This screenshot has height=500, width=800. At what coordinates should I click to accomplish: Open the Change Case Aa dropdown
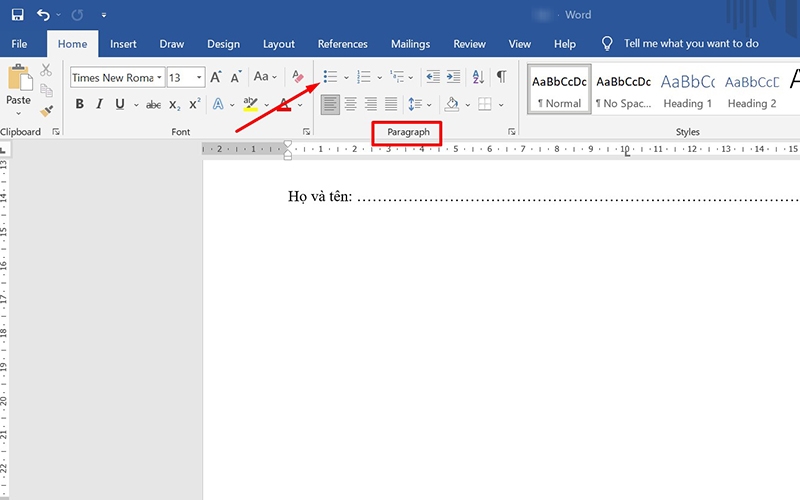(x=265, y=77)
